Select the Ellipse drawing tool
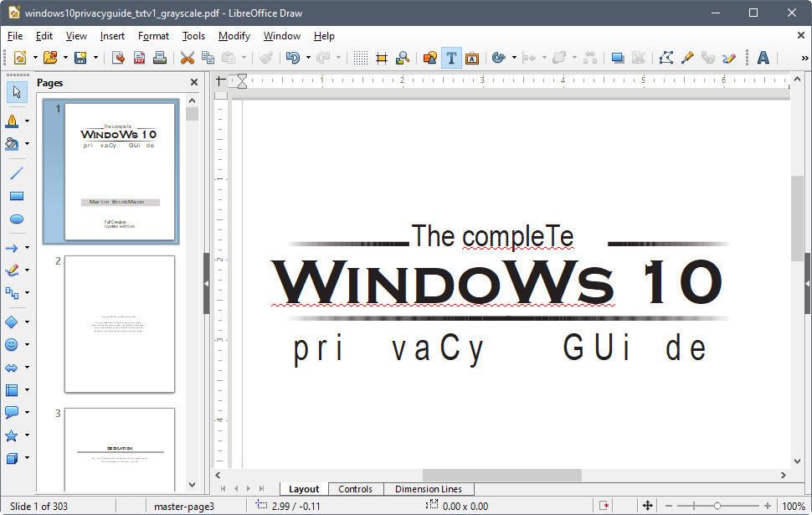This screenshot has width=812, height=515. pos(16,219)
